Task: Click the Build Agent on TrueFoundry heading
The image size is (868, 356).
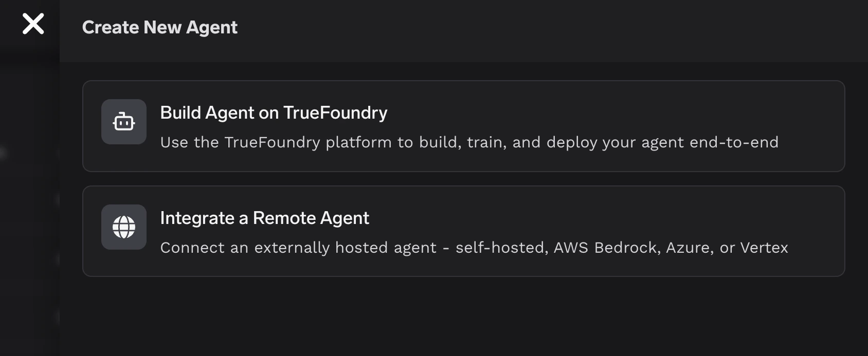Action: coord(274,113)
